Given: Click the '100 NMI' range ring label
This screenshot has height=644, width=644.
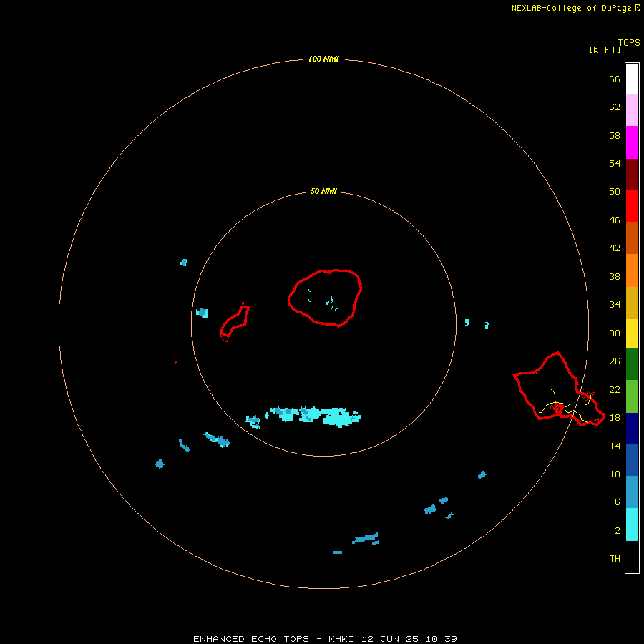Looking at the screenshot, I should click(323, 59).
